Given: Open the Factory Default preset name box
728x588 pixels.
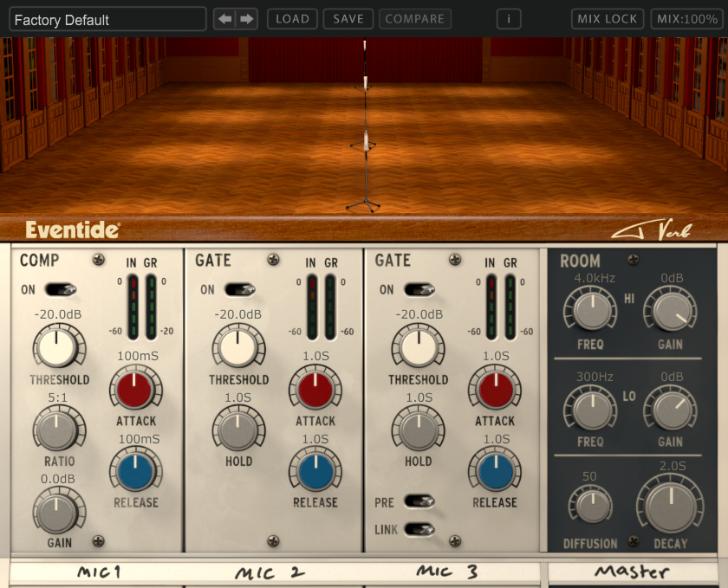Looking at the screenshot, I should pos(107,19).
